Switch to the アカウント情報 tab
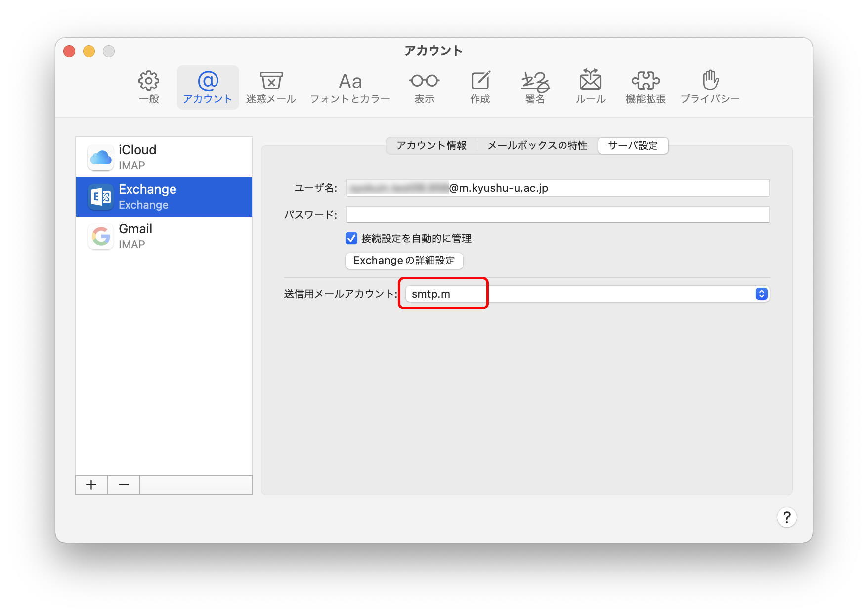The image size is (868, 616). [x=431, y=145]
